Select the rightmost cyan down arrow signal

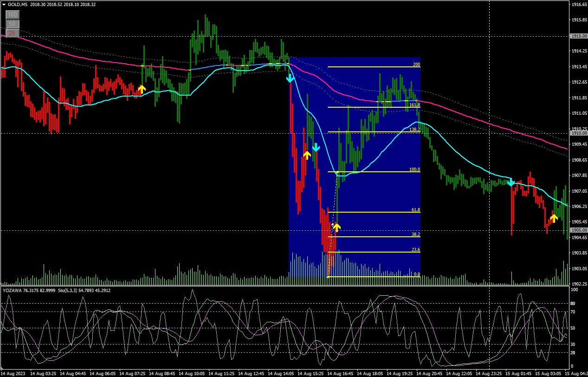click(x=510, y=182)
